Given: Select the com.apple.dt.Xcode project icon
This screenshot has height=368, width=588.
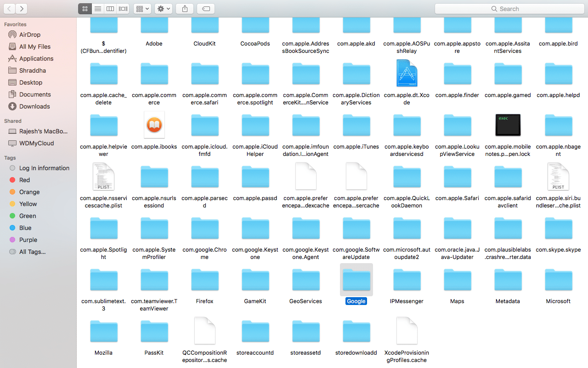Looking at the screenshot, I should pos(407,73).
